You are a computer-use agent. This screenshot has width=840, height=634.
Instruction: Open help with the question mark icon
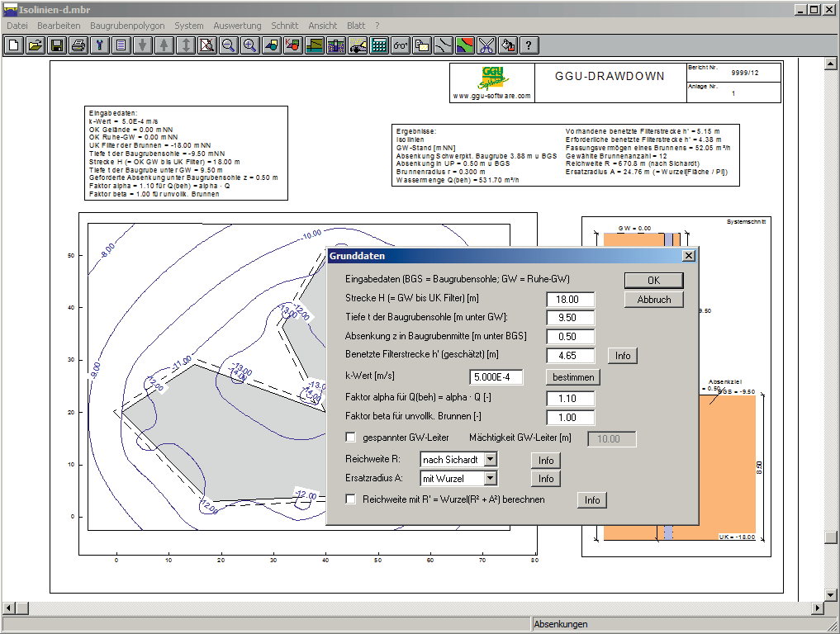529,45
